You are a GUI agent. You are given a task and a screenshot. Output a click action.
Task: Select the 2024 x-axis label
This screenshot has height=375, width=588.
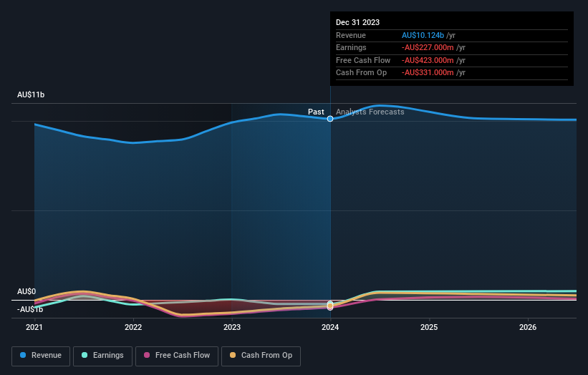pos(330,328)
